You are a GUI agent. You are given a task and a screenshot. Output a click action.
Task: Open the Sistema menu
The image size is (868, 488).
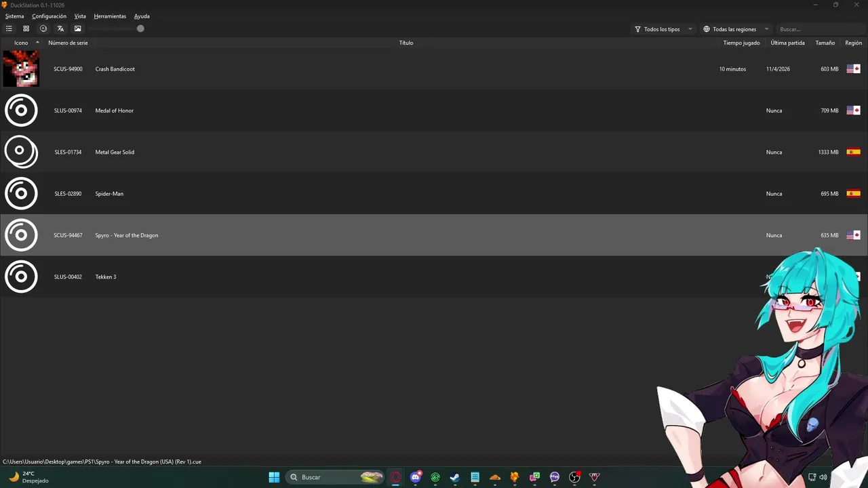point(14,16)
